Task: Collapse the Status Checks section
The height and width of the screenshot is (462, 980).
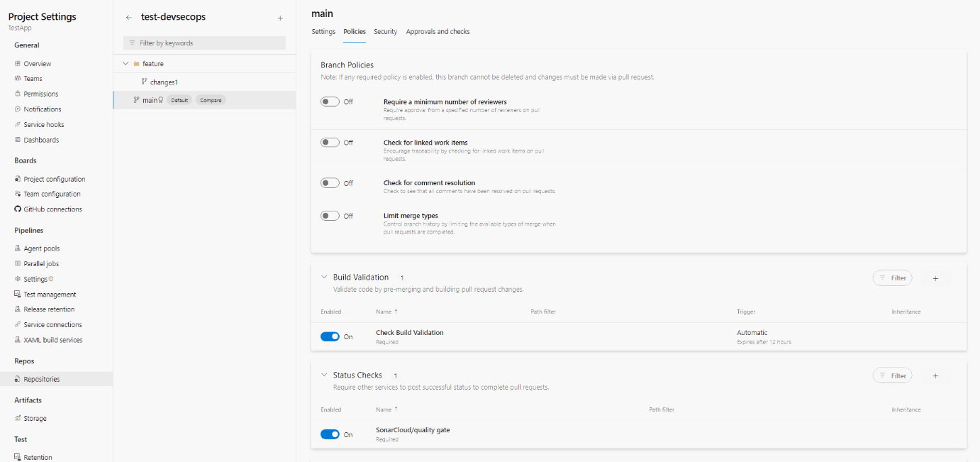Action: [324, 375]
